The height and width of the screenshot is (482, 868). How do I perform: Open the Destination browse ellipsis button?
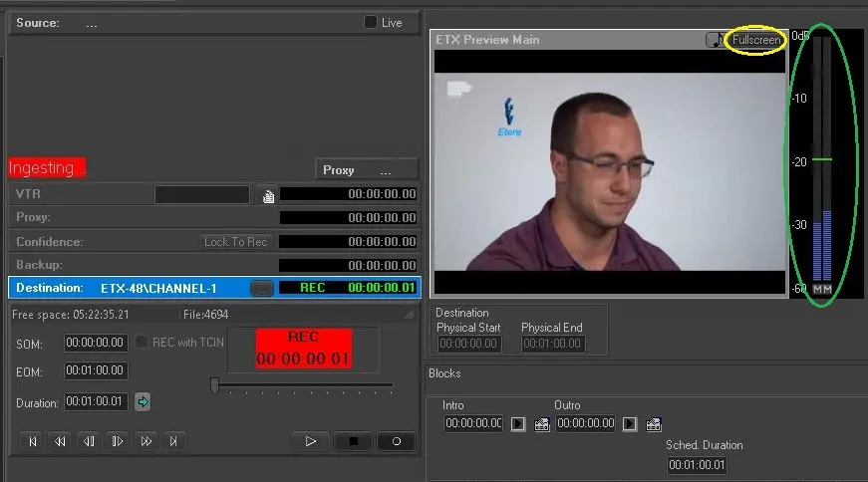point(261,288)
